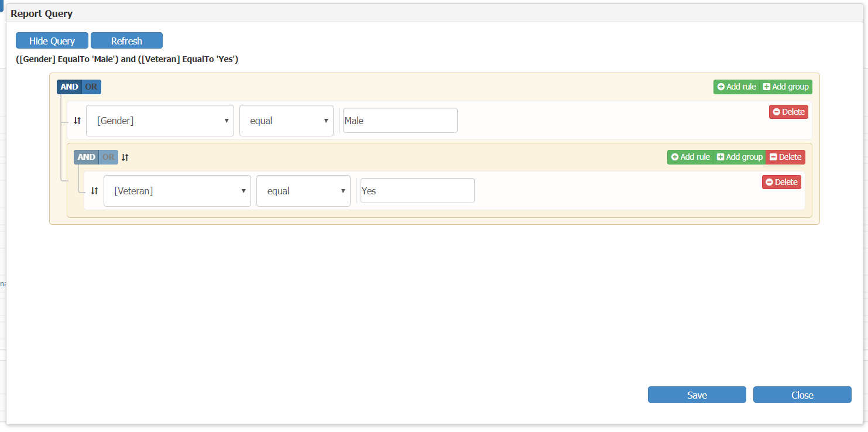Open the [Gender] field dropdown

[x=160, y=121]
